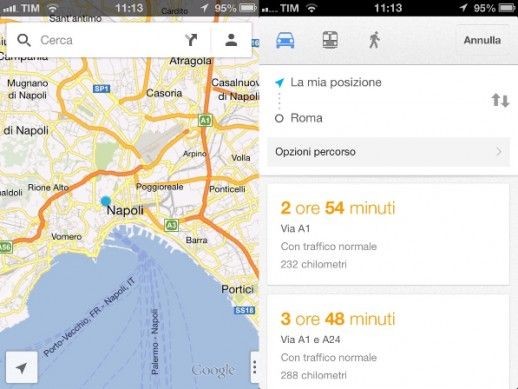Center map with the location arrow button
The height and width of the screenshot is (389, 518).
(22, 368)
